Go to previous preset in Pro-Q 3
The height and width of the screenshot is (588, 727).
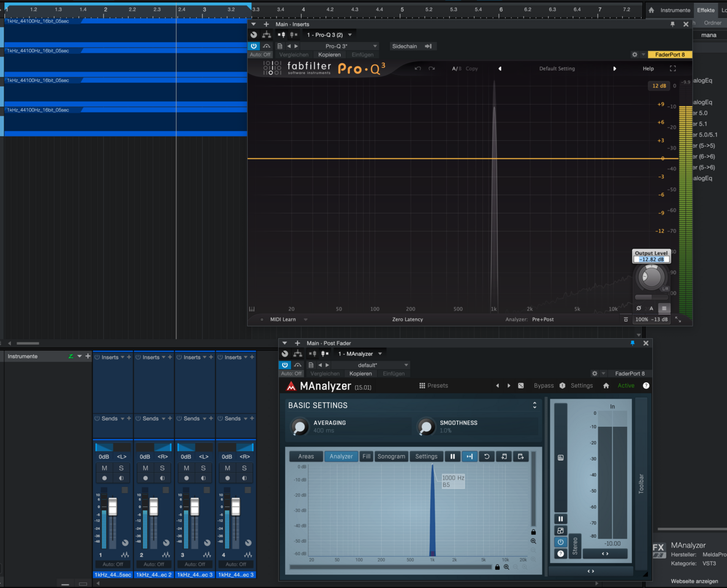pyautogui.click(x=500, y=69)
